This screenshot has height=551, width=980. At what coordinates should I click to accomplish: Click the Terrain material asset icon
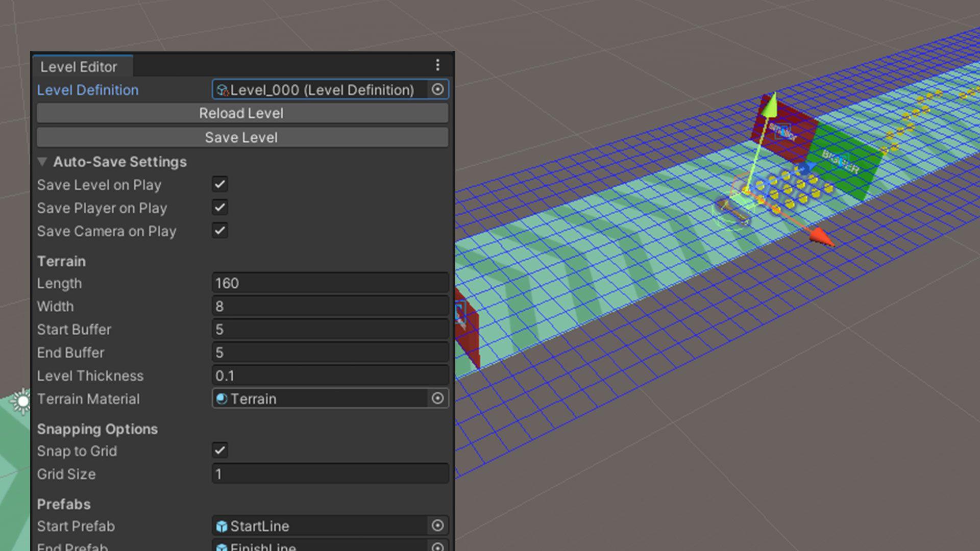222,398
